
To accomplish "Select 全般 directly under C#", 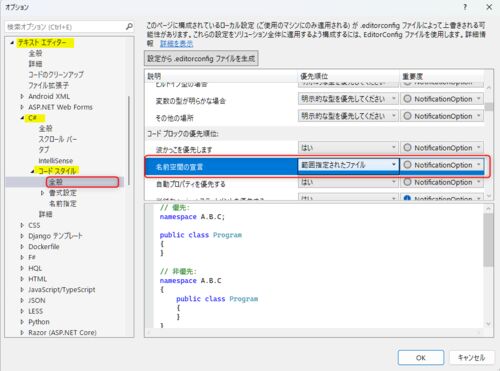I will [x=46, y=128].
